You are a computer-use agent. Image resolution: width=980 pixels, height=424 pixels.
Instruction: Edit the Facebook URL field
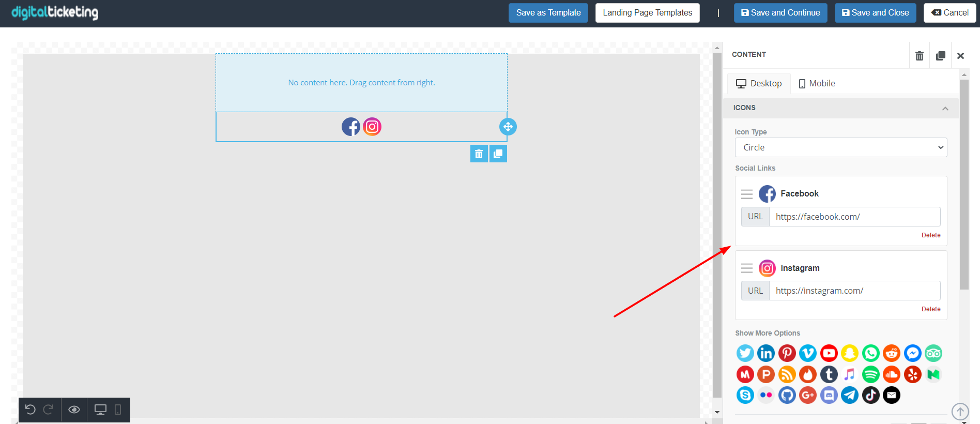pyautogui.click(x=854, y=217)
